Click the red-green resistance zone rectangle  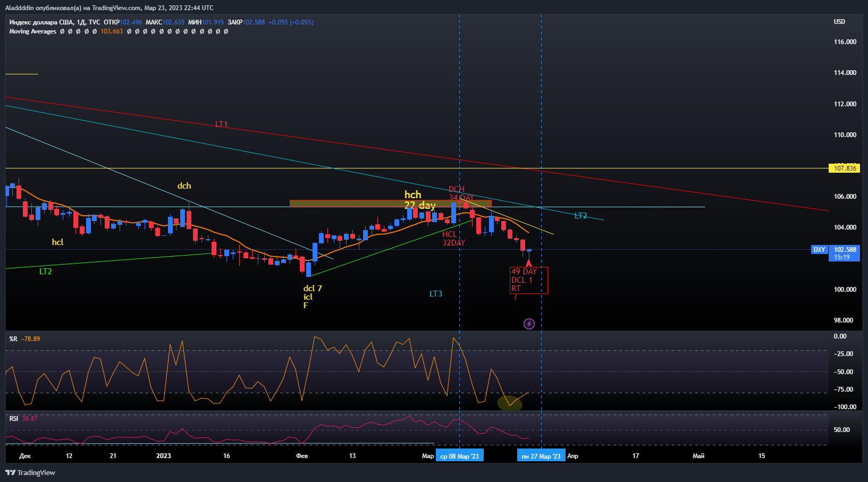391,203
